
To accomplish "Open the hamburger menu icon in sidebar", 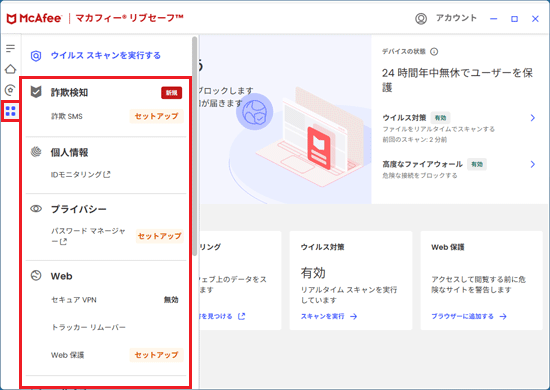I will (x=11, y=48).
